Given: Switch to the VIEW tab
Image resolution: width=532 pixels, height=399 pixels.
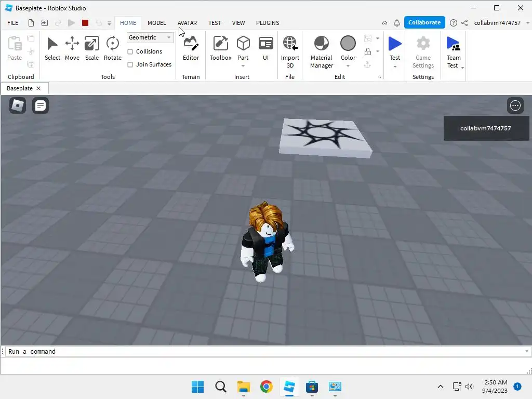Looking at the screenshot, I should tap(238, 23).
